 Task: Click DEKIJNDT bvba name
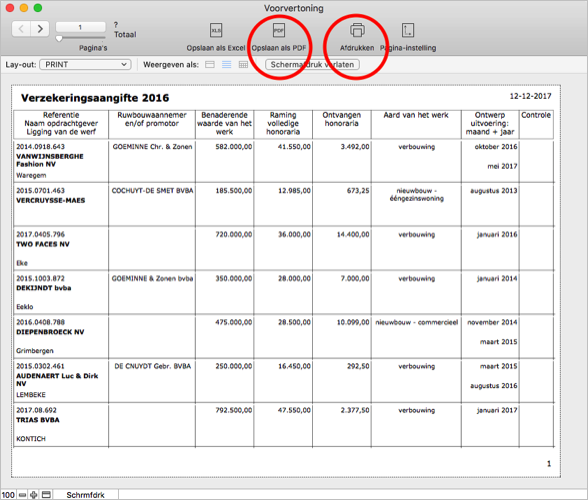[x=44, y=288]
